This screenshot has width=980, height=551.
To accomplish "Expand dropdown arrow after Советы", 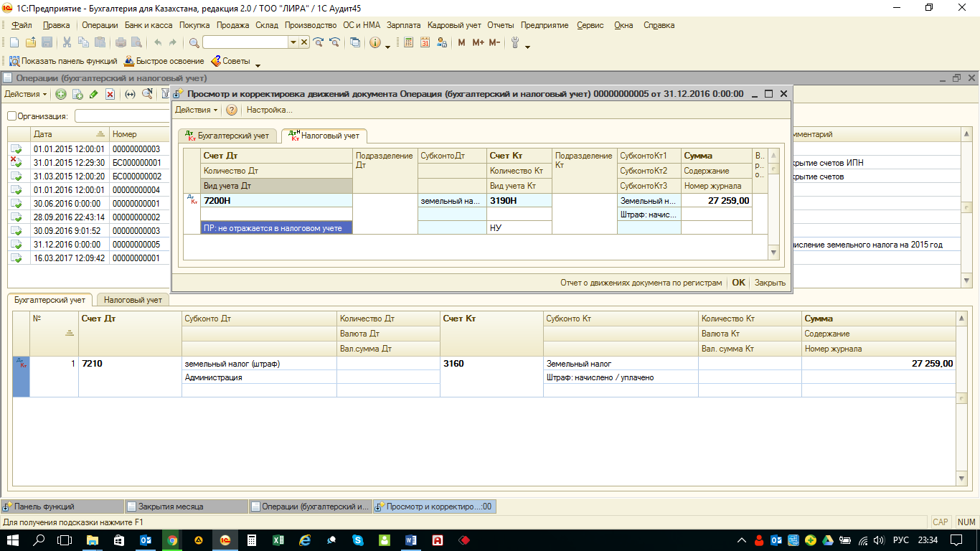I will click(x=258, y=65).
